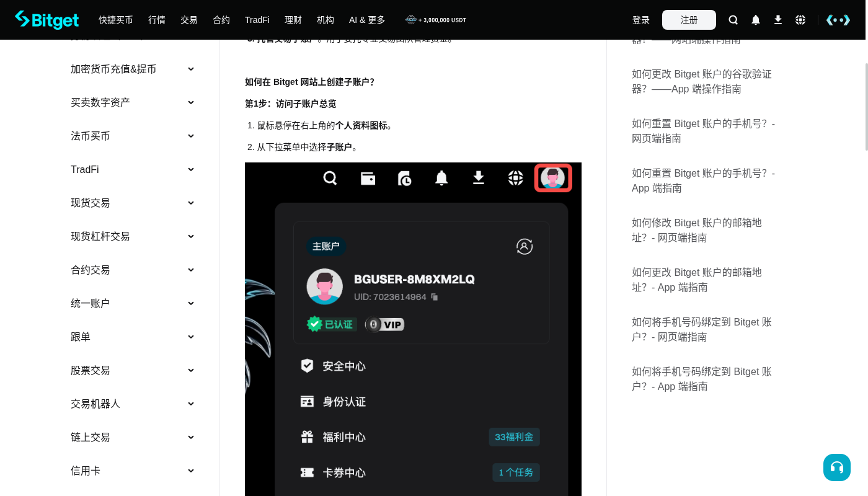Click the 注册 register button

689,20
